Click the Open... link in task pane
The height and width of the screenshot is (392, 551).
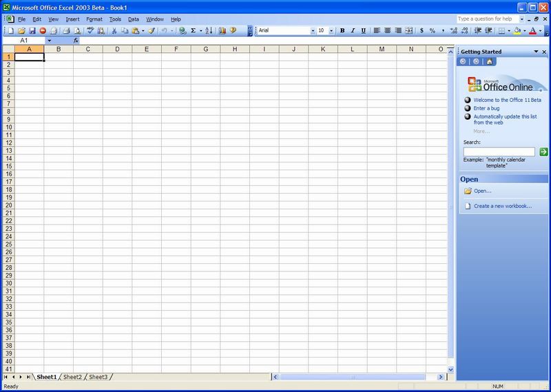(x=483, y=191)
